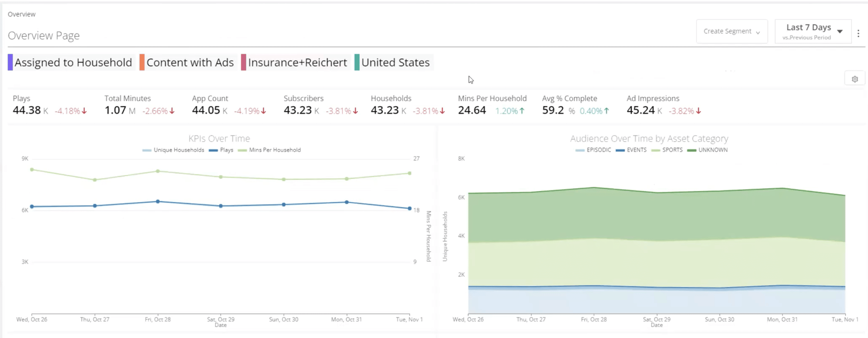
Task: Click the three-dot overflow menu icon
Action: (x=859, y=33)
